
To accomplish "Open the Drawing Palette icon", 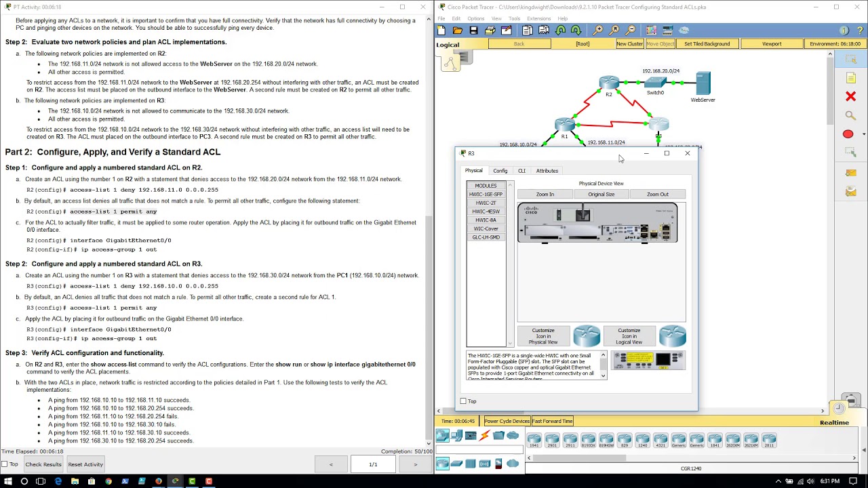I will point(651,30).
